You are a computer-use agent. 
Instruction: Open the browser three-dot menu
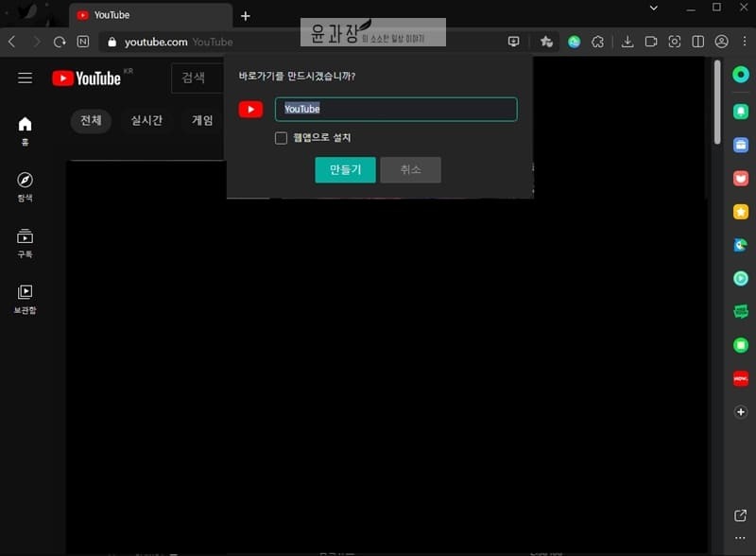[745, 42]
